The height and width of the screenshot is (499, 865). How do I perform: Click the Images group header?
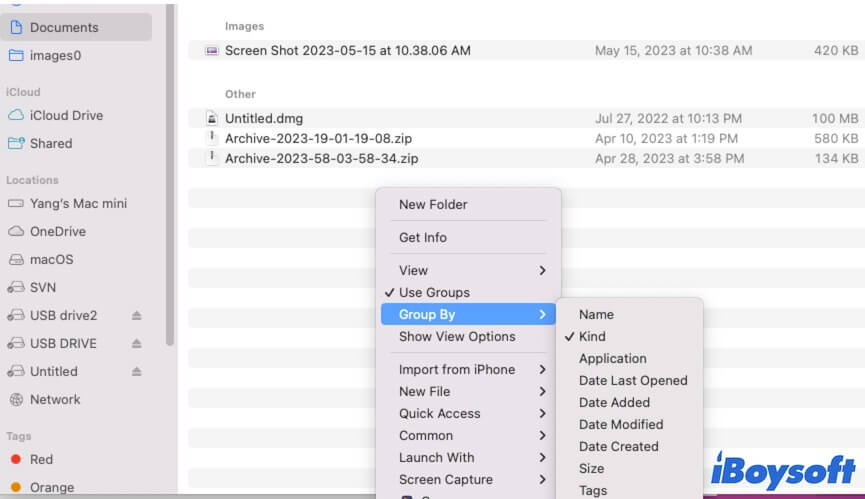244,26
